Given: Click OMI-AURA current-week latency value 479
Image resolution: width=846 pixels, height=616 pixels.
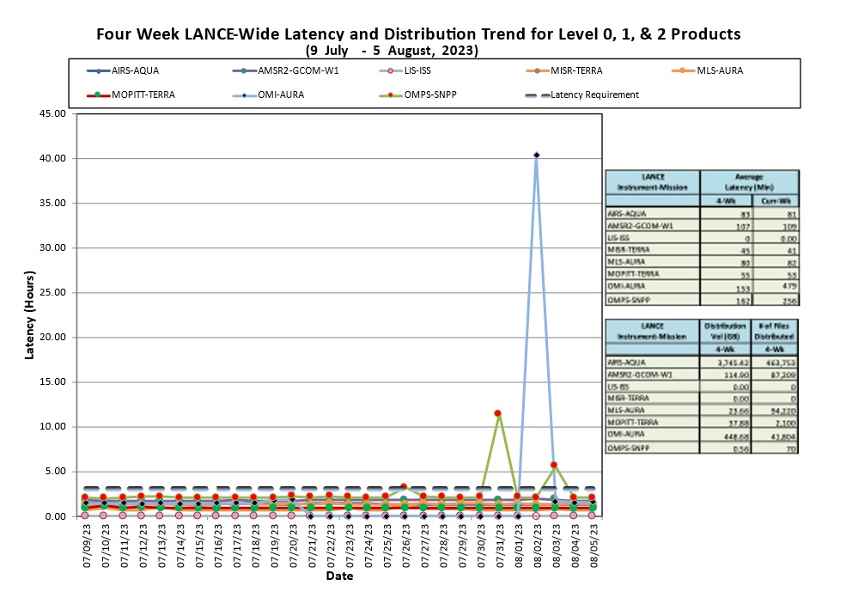Looking at the screenshot, I should click(788, 286).
